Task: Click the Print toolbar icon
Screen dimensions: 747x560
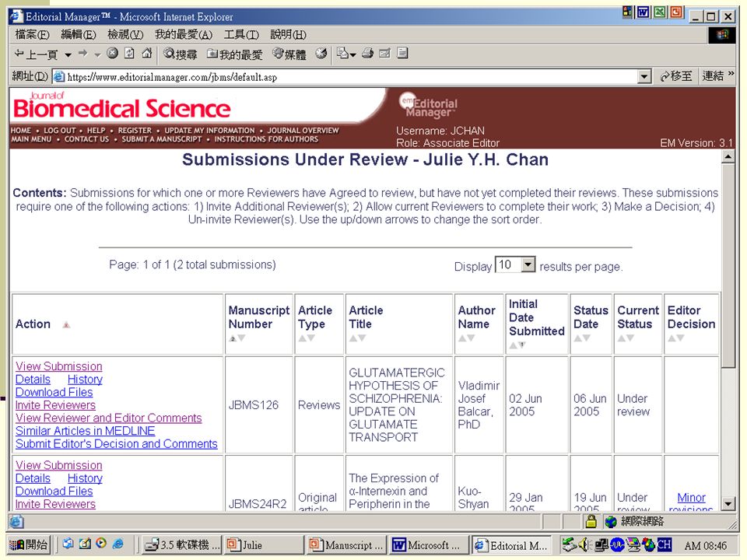Action: [x=368, y=54]
